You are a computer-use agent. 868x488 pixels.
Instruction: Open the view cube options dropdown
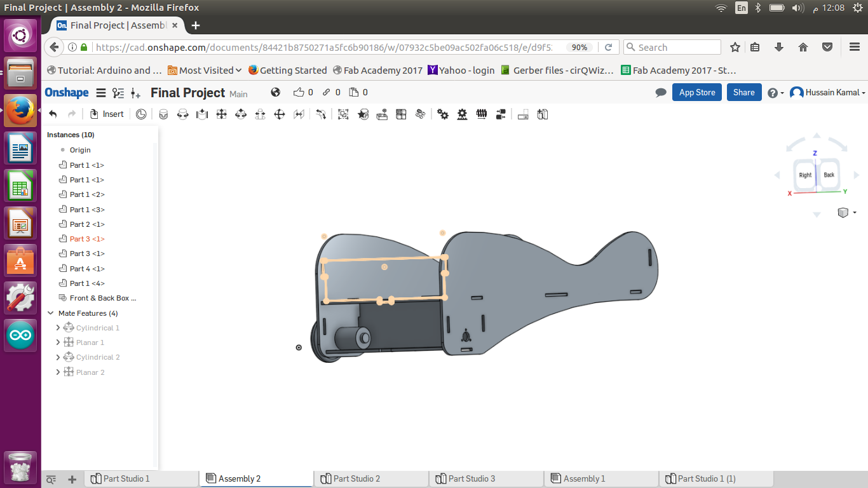(847, 212)
